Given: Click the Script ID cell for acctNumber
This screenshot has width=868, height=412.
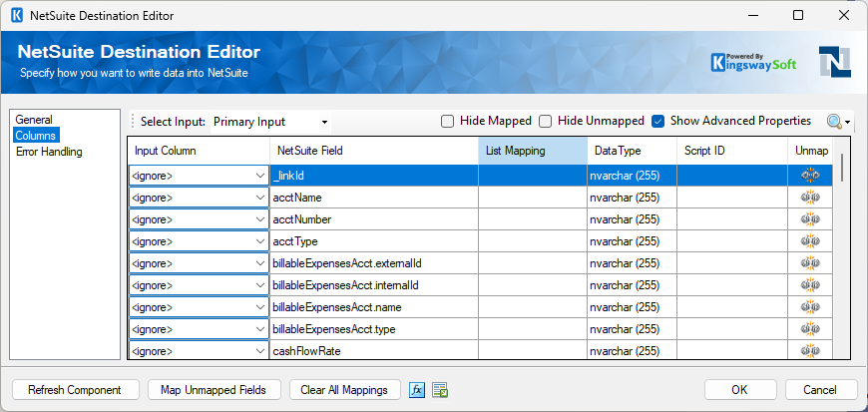Looking at the screenshot, I should click(x=732, y=219).
